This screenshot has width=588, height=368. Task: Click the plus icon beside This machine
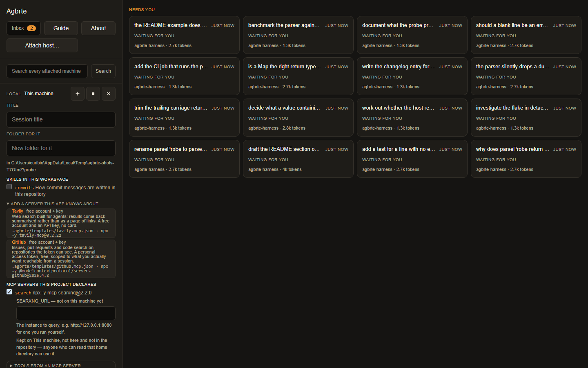[78, 94]
